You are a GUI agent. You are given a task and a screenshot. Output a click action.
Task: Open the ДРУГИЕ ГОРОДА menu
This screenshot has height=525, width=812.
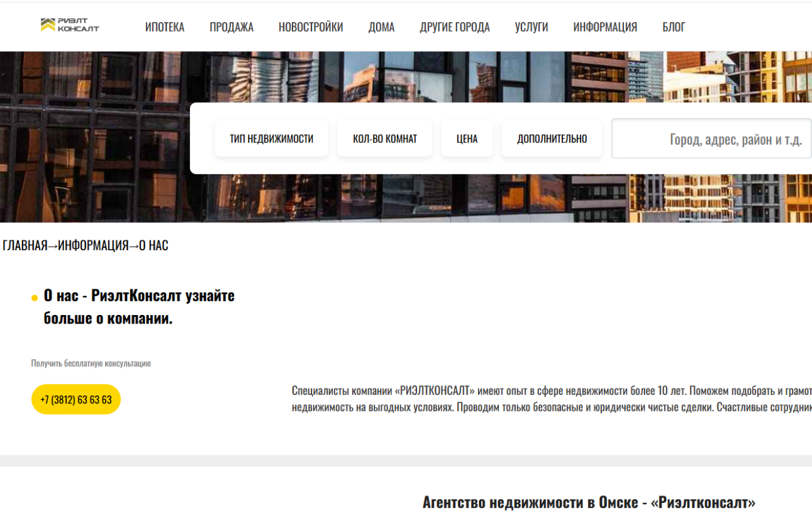[454, 27]
